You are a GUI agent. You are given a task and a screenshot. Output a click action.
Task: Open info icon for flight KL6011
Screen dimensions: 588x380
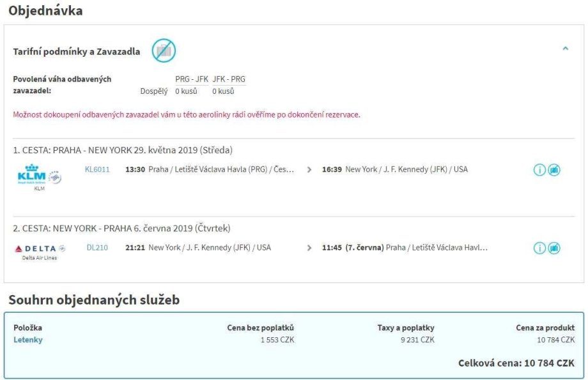coord(540,171)
